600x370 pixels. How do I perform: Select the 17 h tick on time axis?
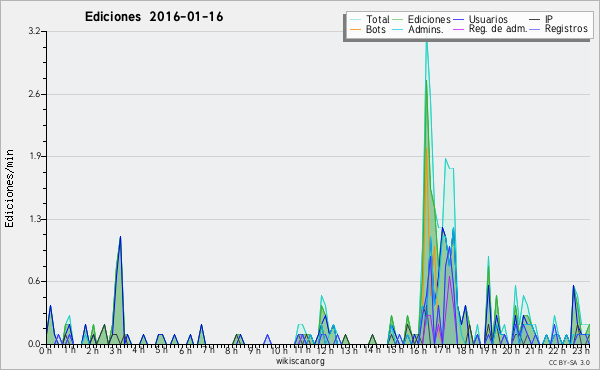441,350
